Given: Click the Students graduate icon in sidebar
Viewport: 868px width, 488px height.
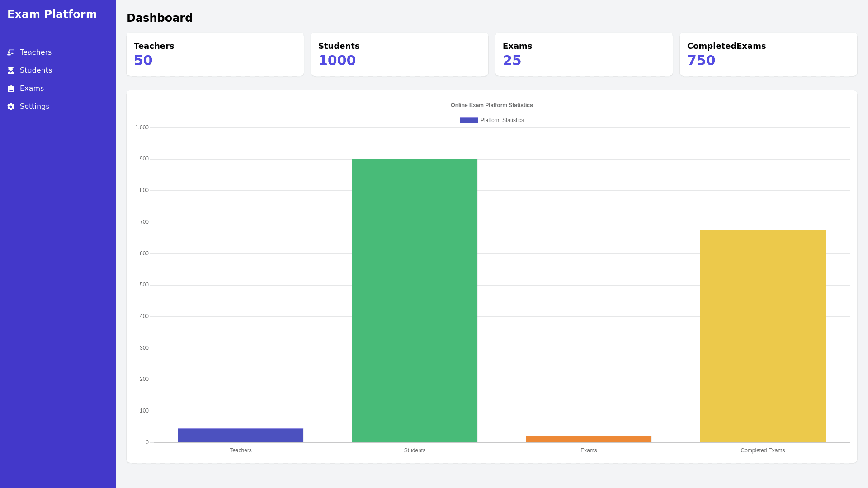Looking at the screenshot, I should pyautogui.click(x=11, y=70).
